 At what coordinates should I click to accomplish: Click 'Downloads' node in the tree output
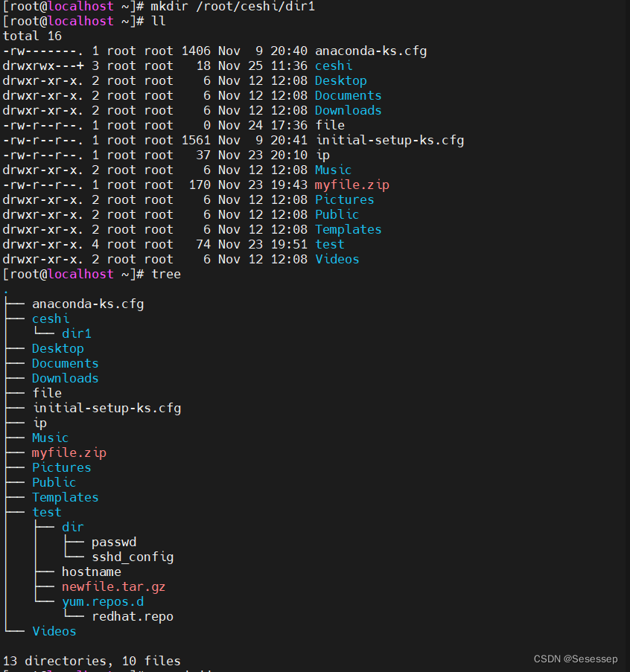(66, 379)
